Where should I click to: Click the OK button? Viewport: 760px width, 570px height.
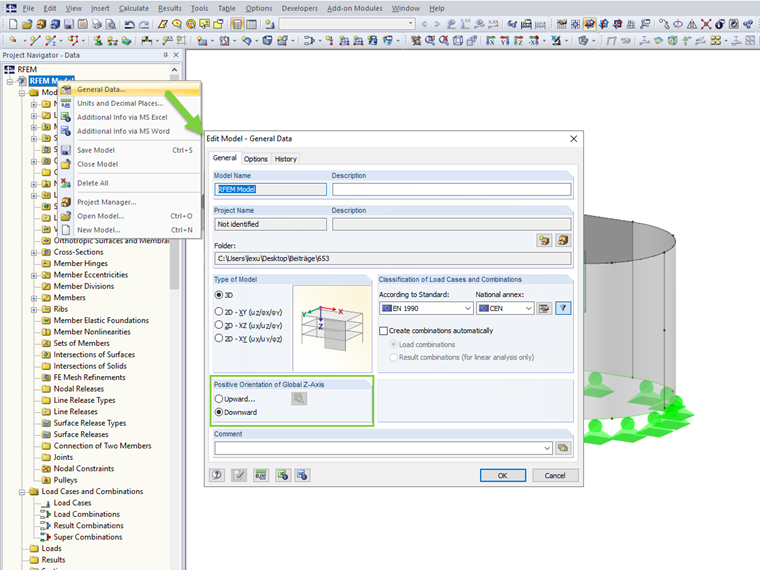click(x=503, y=475)
